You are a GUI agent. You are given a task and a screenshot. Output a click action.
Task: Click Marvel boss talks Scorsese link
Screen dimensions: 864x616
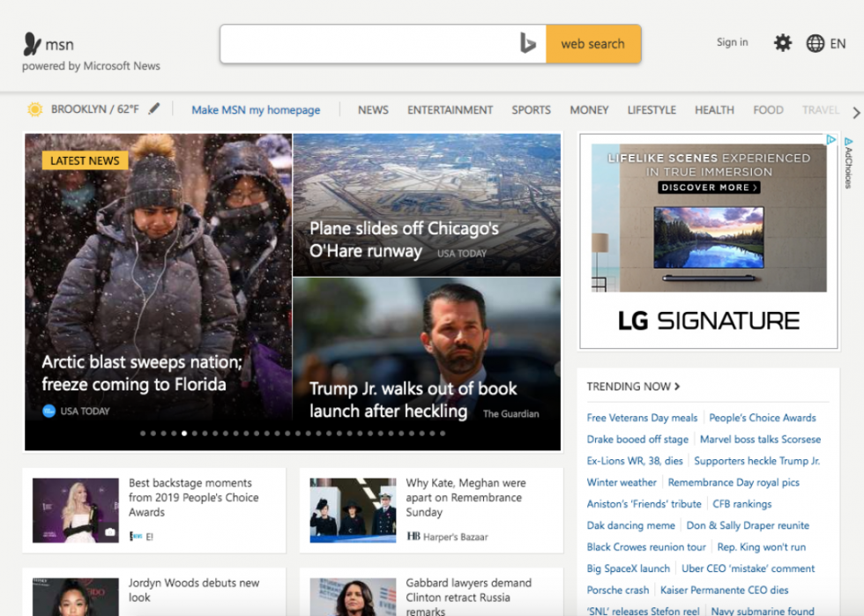click(760, 439)
